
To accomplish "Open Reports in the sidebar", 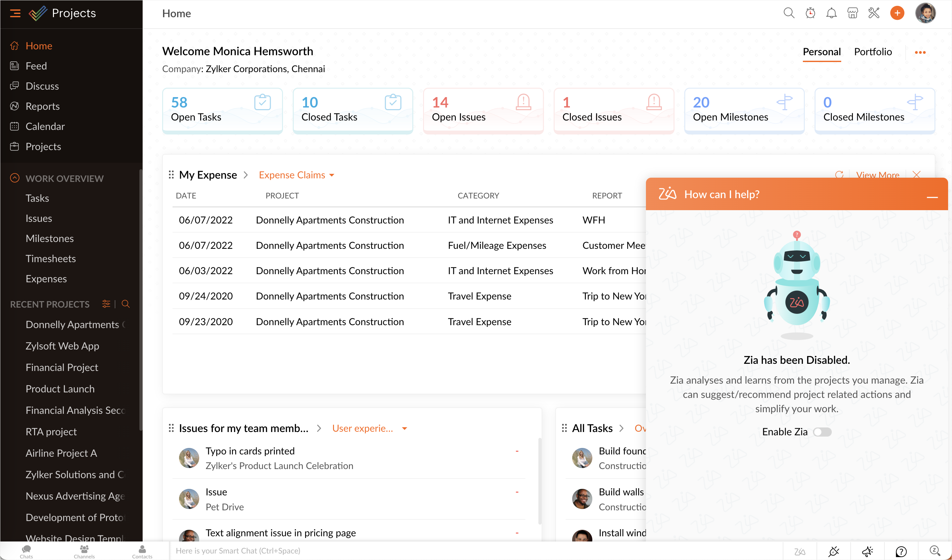I will coord(42,106).
